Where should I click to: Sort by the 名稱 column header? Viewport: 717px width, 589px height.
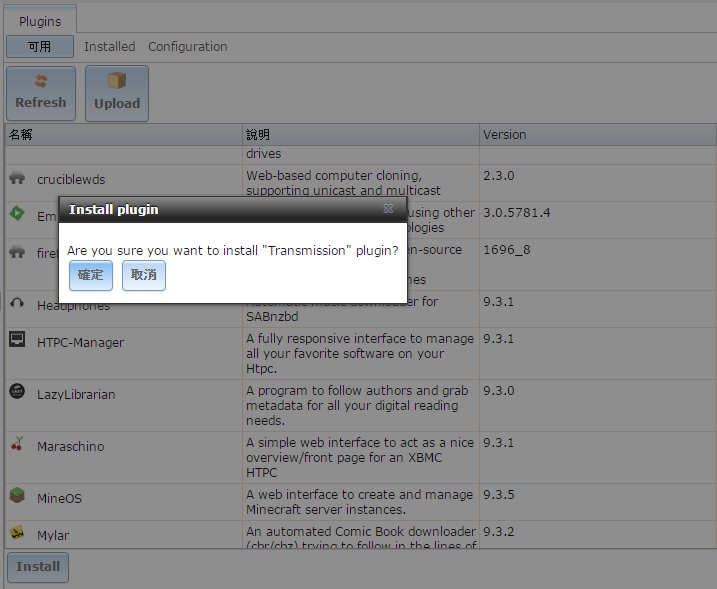tap(123, 134)
